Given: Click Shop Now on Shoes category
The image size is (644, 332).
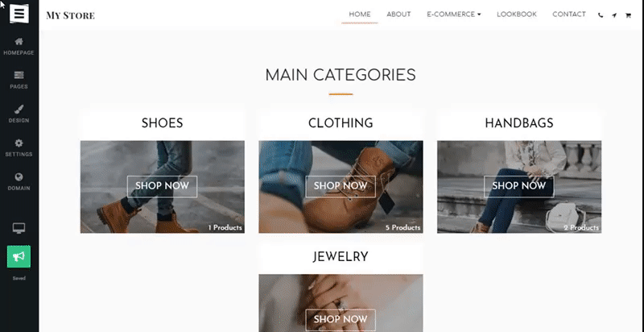Looking at the screenshot, I should (163, 186).
